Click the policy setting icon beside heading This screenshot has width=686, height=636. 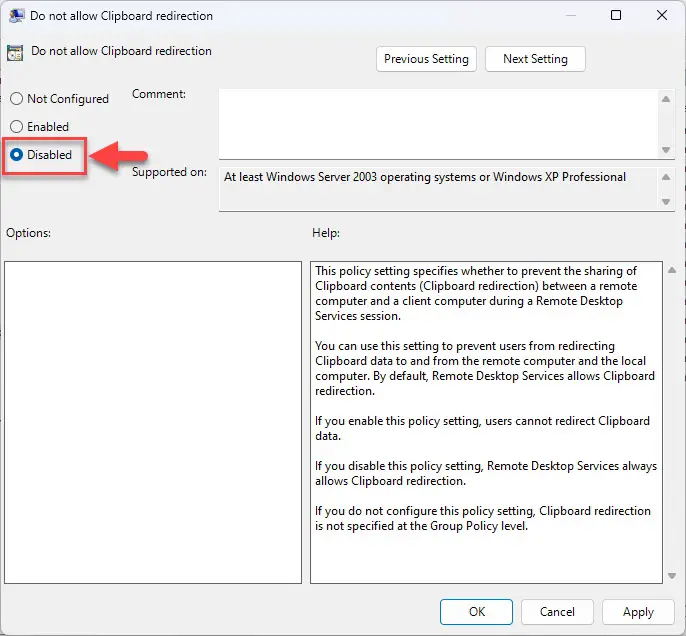point(15,53)
